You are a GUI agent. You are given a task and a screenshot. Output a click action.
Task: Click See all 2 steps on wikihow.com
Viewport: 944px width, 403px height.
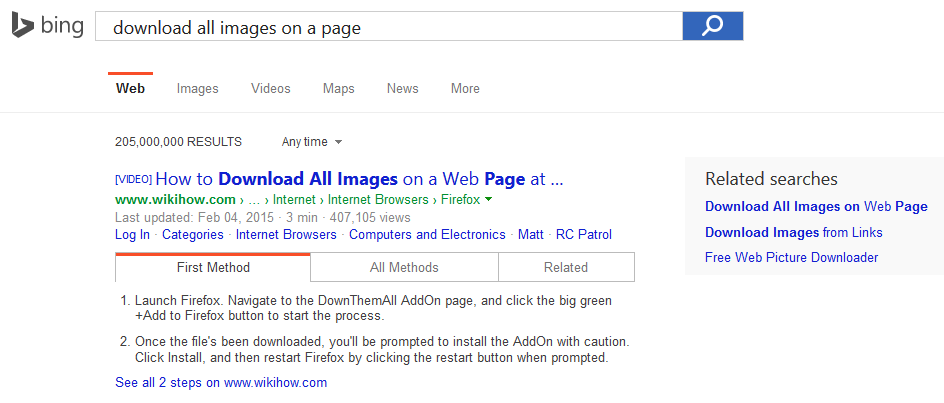(221, 382)
